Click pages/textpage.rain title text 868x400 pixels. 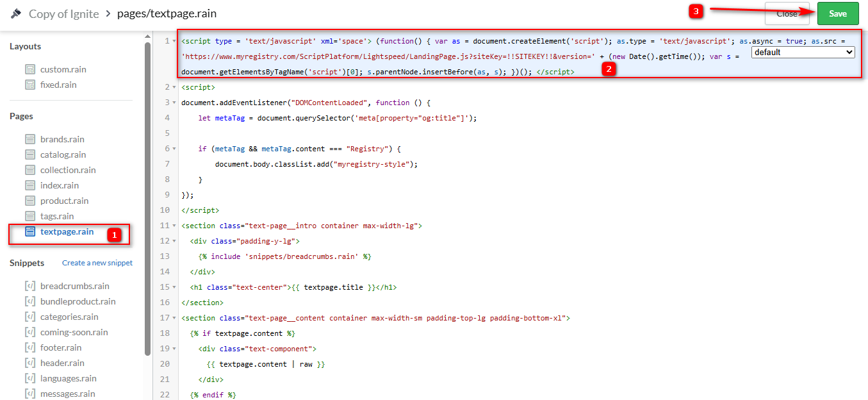167,13
